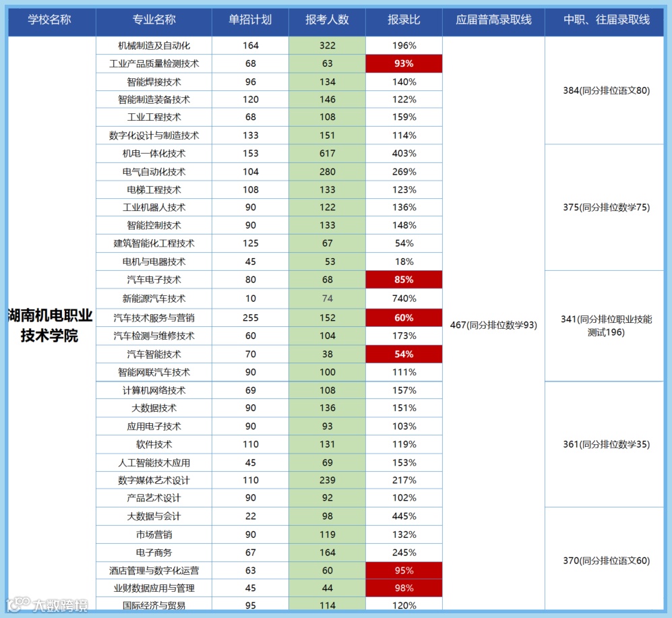The height and width of the screenshot is (618, 672).
Task: Click the 应用电子技术 cell
Action: (x=154, y=427)
